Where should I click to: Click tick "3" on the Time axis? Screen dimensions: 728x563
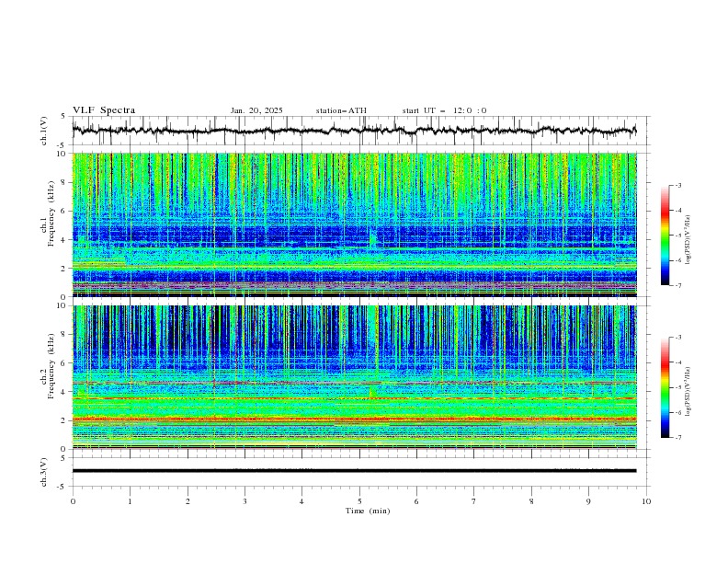point(245,501)
